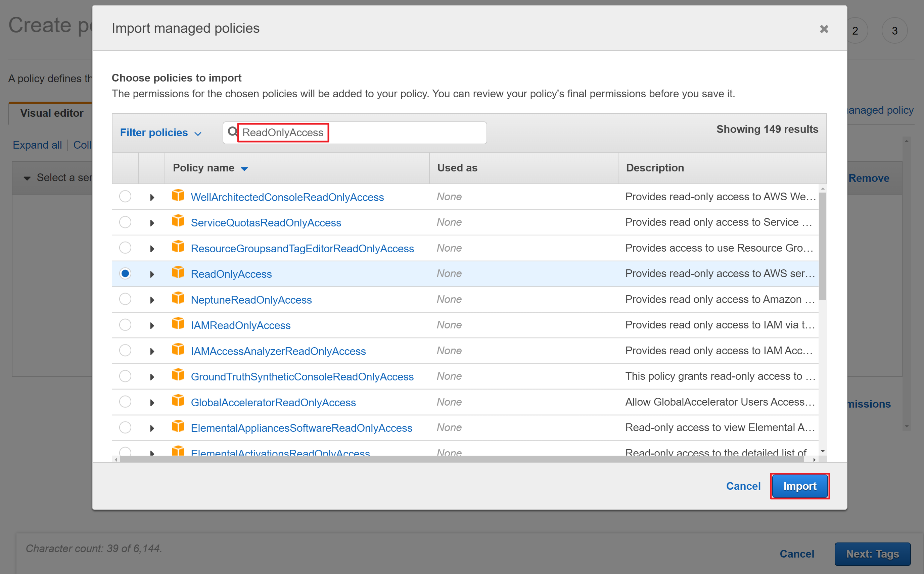924x574 pixels.
Task: Expand the ReadOnlyAccess policy row details
Action: [152, 274]
